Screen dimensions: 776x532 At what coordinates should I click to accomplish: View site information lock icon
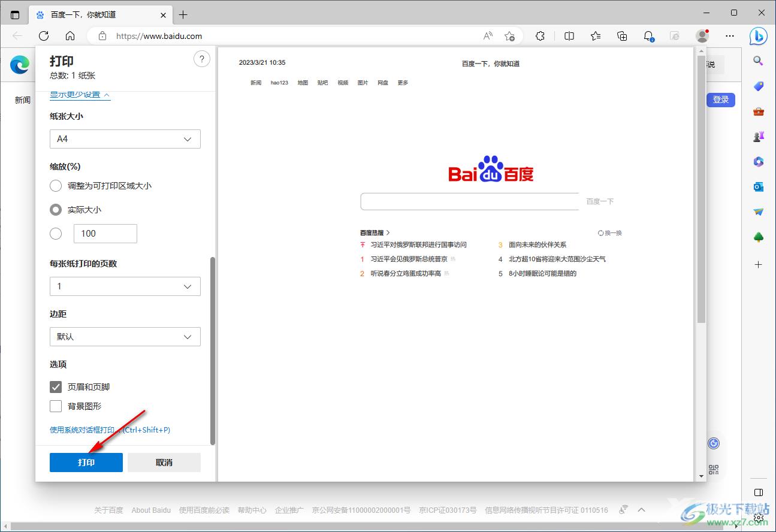coord(102,36)
